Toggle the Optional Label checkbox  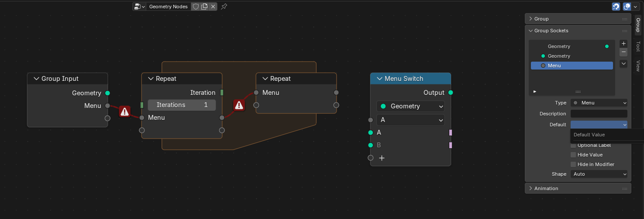pyautogui.click(x=573, y=146)
